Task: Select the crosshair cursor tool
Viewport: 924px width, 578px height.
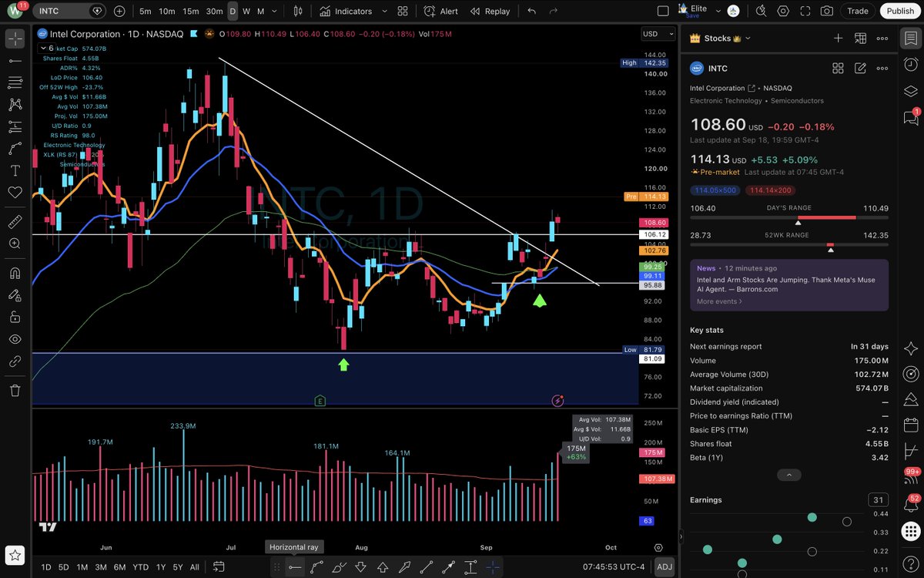Action: pyautogui.click(x=15, y=38)
